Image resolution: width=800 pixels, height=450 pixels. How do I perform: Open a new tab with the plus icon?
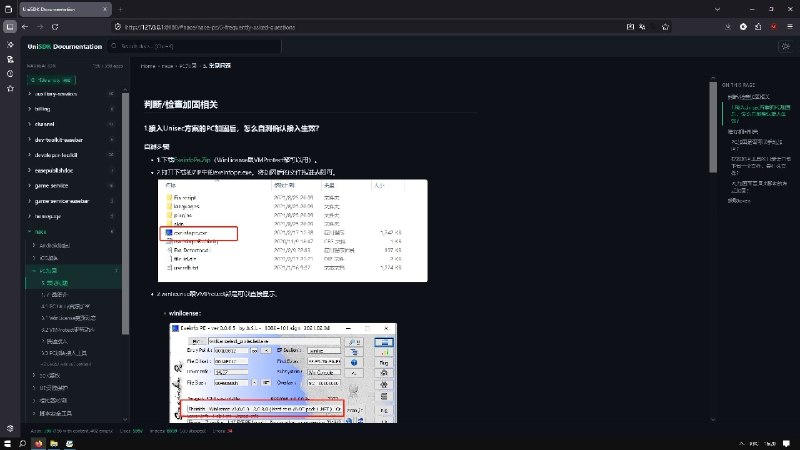point(120,9)
